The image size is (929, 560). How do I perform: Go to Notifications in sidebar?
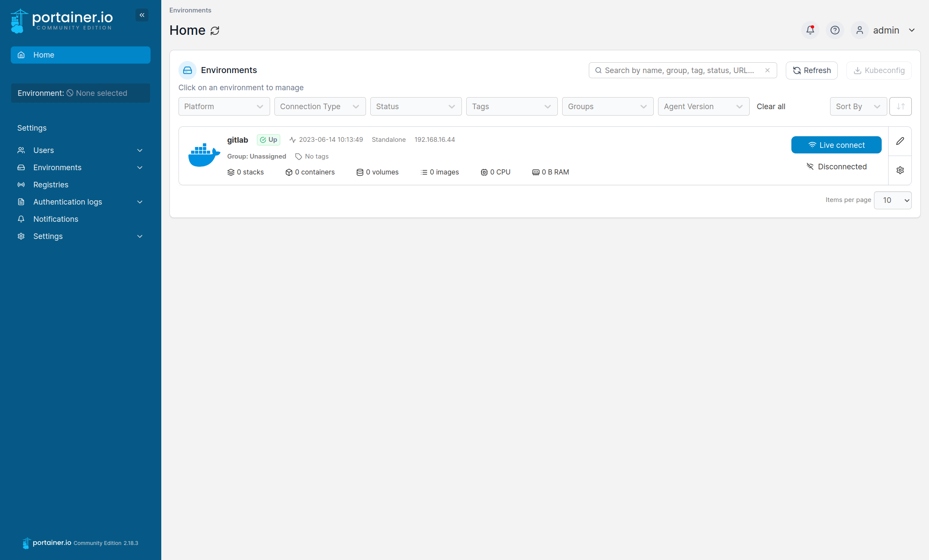56,219
